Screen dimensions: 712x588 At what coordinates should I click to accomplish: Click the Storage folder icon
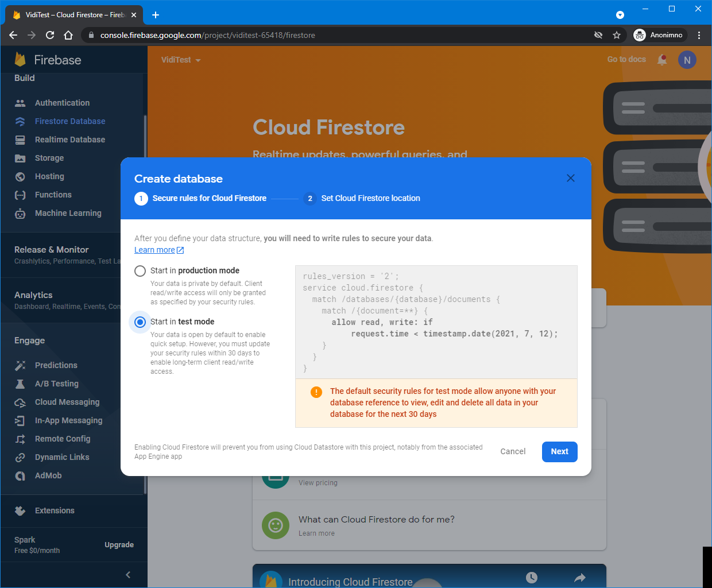pos(20,158)
